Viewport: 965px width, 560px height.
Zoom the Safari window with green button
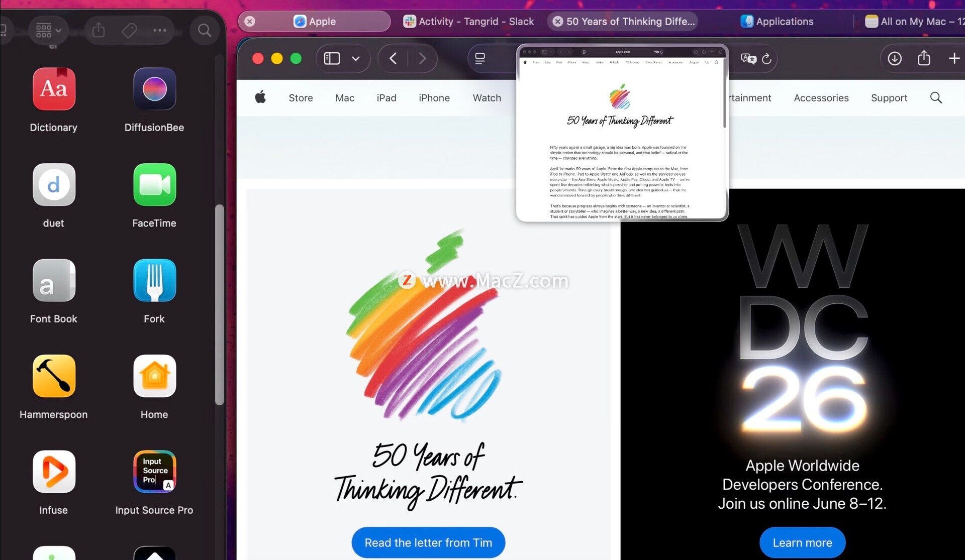point(296,59)
